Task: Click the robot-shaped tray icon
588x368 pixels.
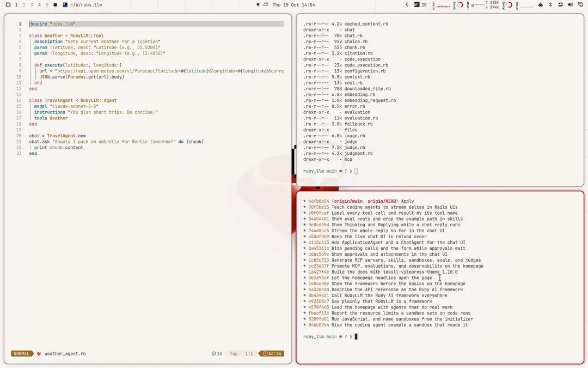Action: (541, 5)
